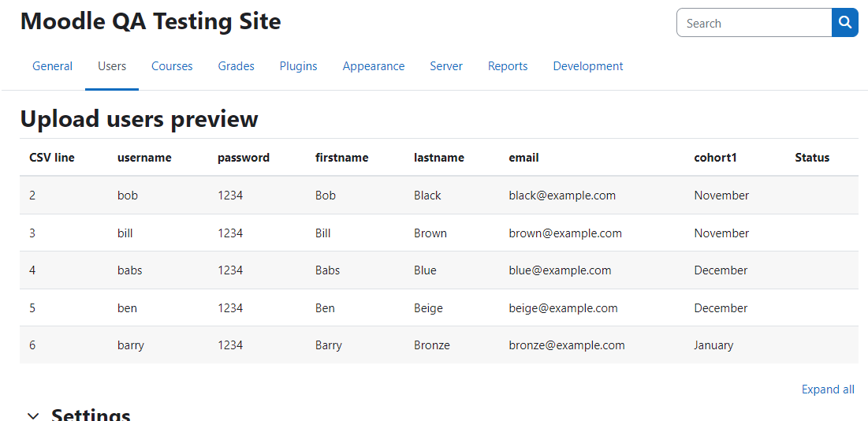Click the Moodle QA Testing Site heading
The height and width of the screenshot is (421, 868).
[x=151, y=21]
